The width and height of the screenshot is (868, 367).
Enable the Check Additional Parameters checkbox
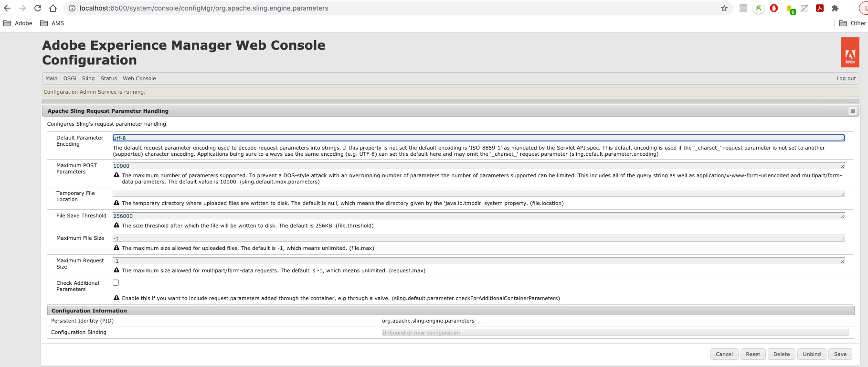coord(116,283)
